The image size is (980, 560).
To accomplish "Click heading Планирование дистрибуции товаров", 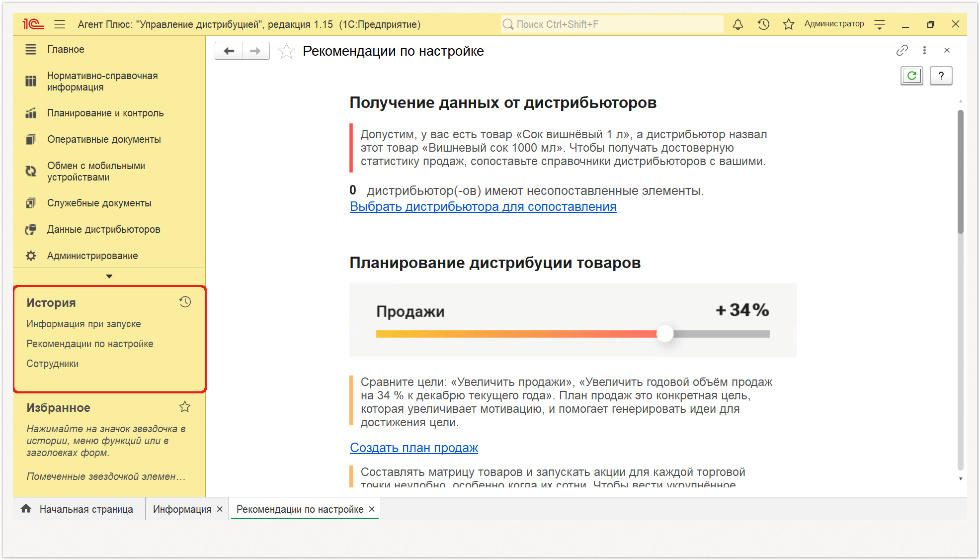I will 495,263.
